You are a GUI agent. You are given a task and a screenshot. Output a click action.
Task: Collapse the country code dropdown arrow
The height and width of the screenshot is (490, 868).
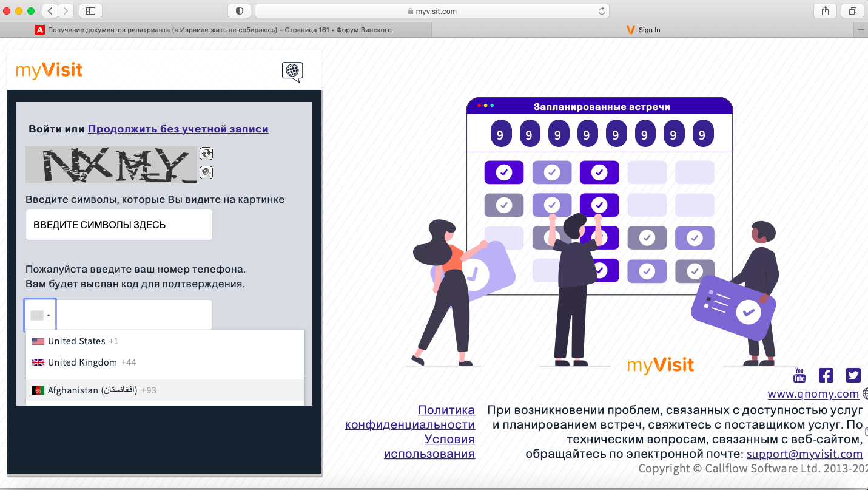[x=49, y=315]
